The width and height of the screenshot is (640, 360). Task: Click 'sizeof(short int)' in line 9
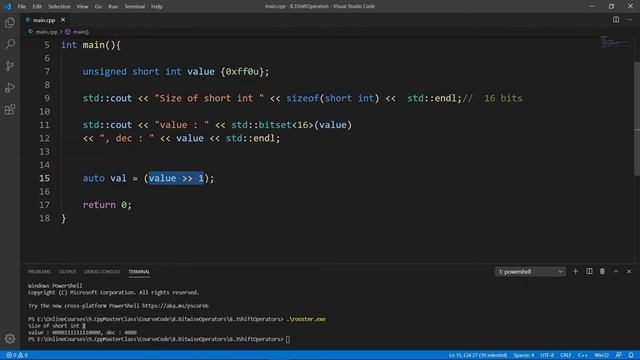[x=333, y=98]
